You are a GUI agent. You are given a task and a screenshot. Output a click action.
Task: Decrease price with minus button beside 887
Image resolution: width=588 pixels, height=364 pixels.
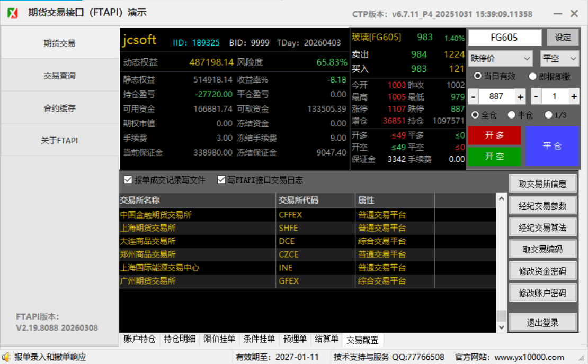473,97
